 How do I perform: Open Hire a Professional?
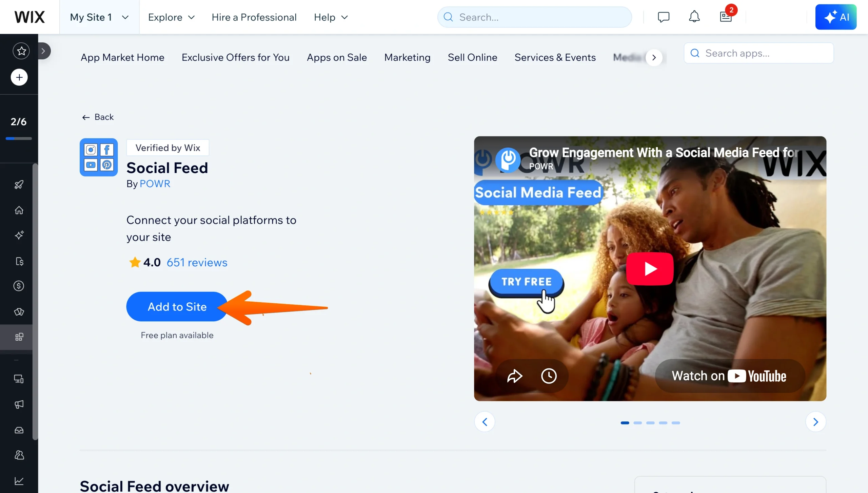[x=254, y=17]
